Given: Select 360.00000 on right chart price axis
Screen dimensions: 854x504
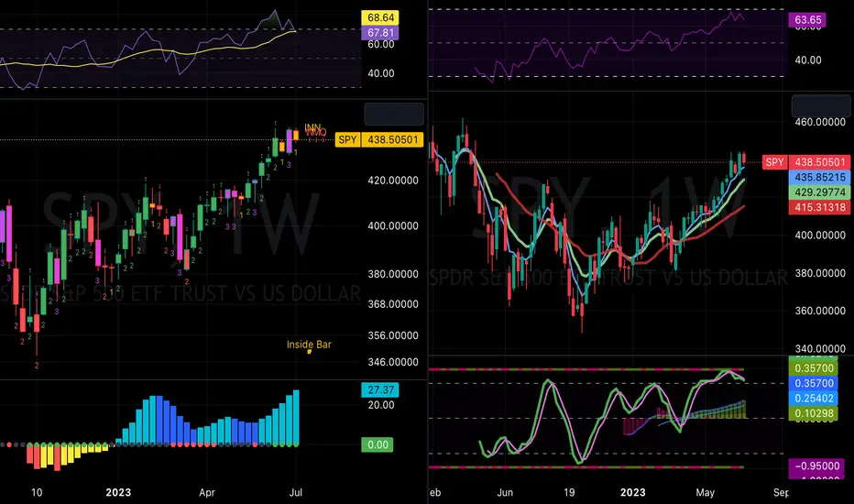Looking at the screenshot, I should [820, 311].
